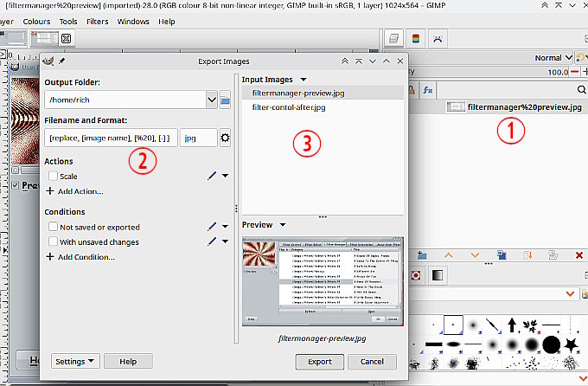Click the jpg file extension field
Screen dimensions: 588x386
point(199,138)
